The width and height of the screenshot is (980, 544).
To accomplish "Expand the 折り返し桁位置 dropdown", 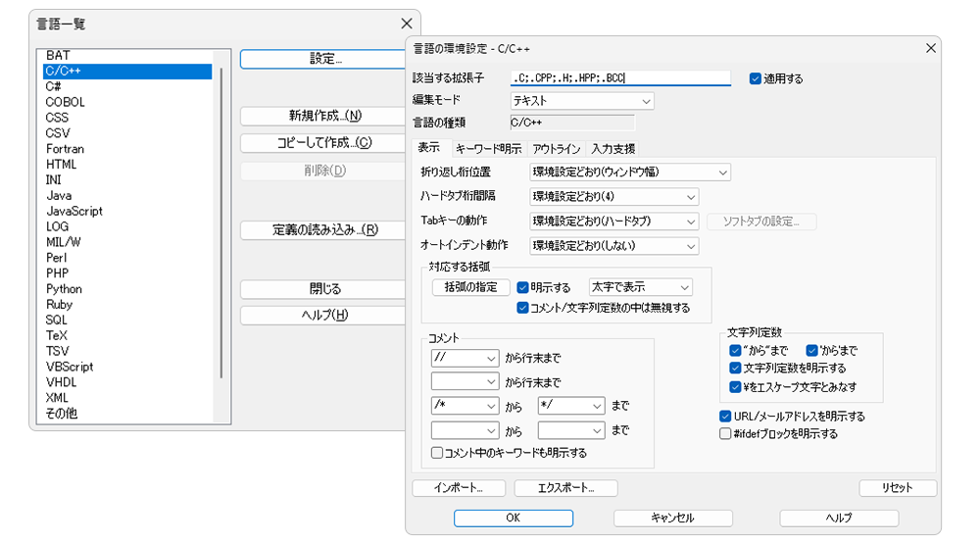I will pyautogui.click(x=629, y=173).
